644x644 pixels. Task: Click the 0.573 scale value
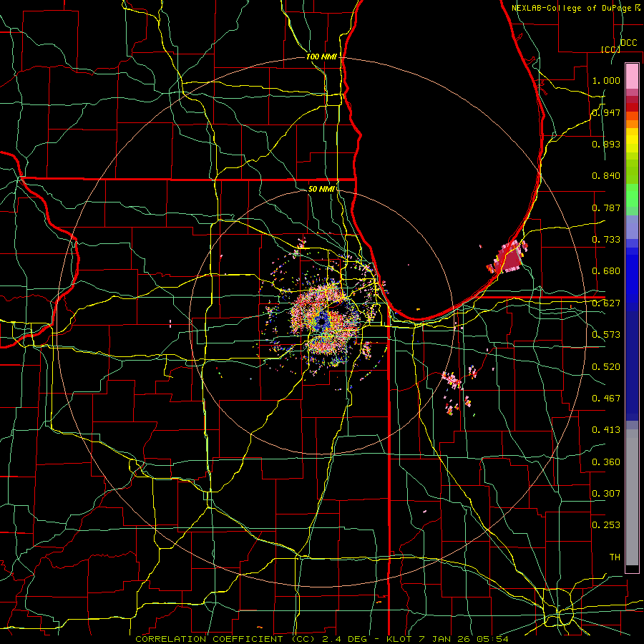[606, 335]
